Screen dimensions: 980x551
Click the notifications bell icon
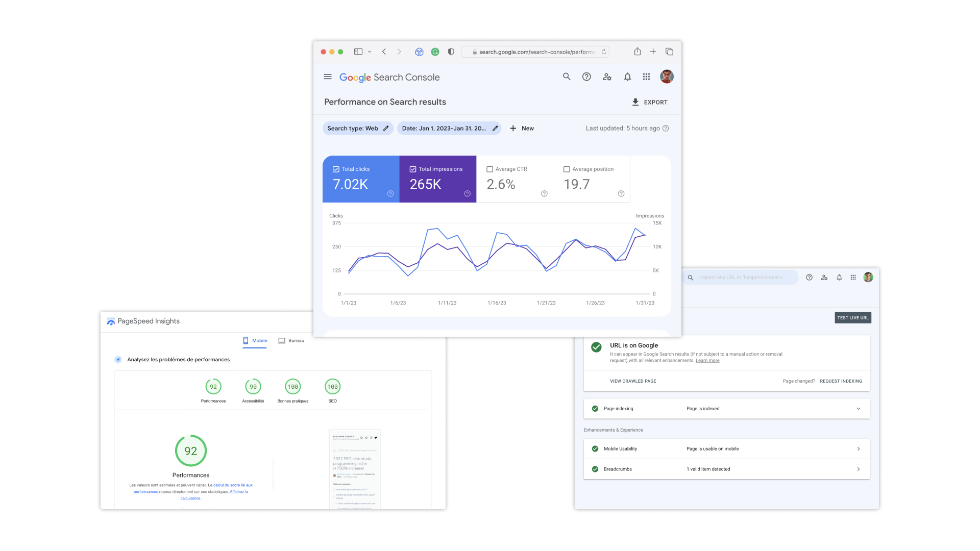point(626,77)
